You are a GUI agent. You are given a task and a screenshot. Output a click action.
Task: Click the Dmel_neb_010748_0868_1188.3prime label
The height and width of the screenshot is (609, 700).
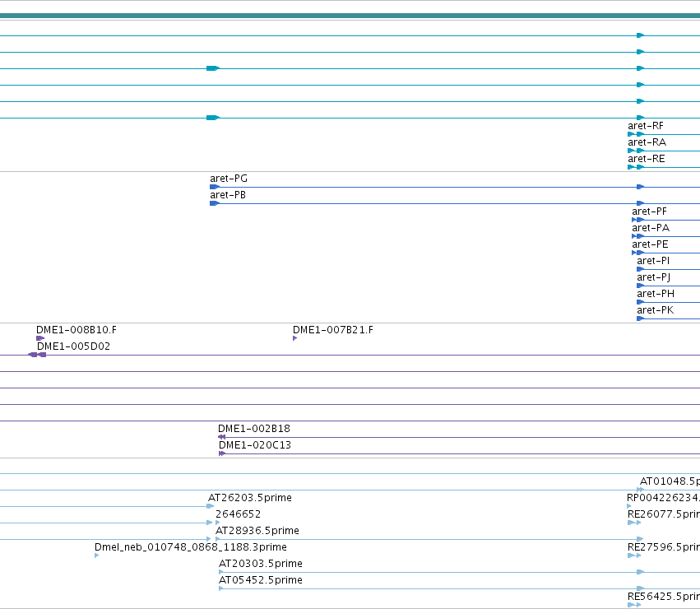click(x=191, y=547)
